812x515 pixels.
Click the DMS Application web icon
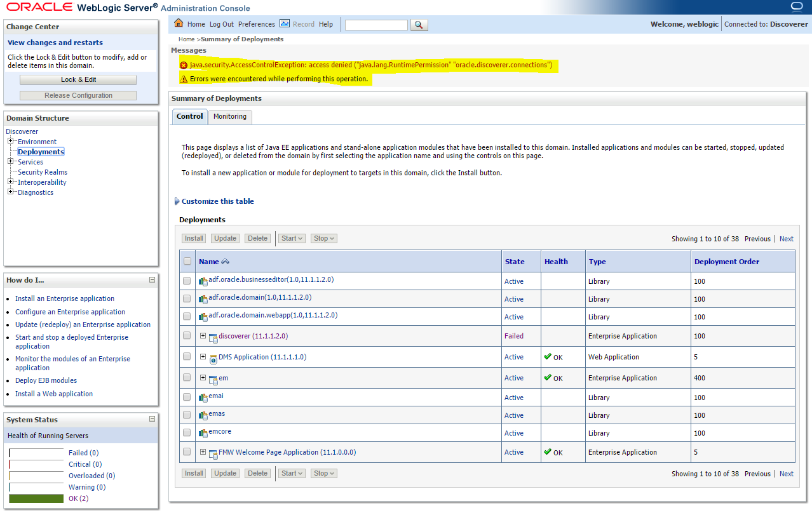coord(213,358)
